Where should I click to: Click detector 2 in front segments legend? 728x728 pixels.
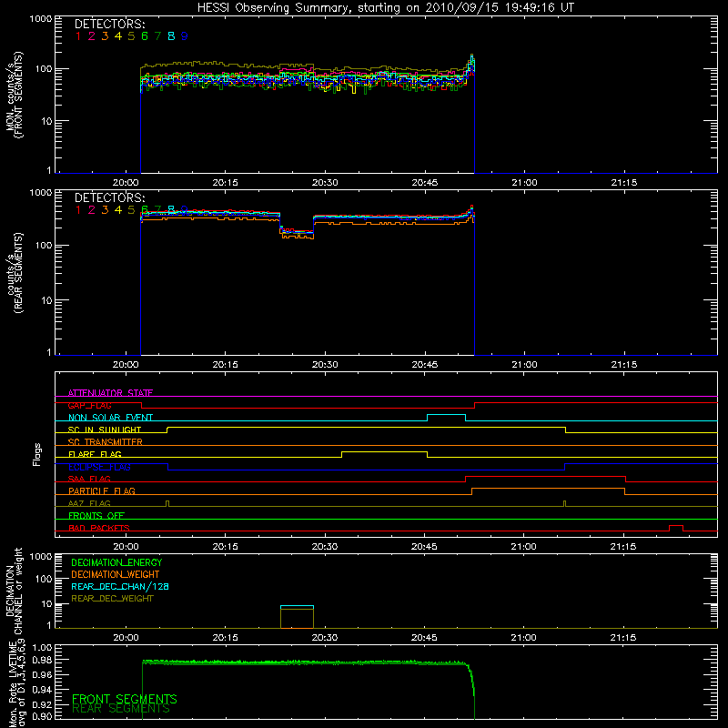tap(92, 36)
